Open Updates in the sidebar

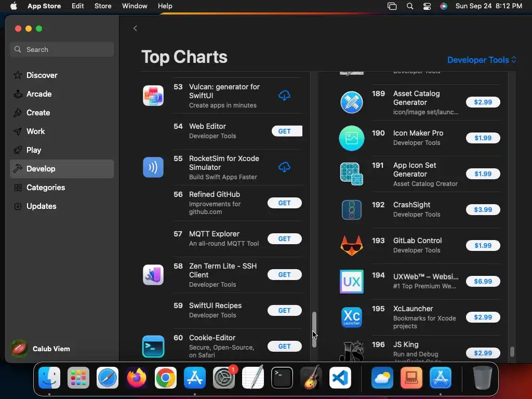tap(62, 206)
